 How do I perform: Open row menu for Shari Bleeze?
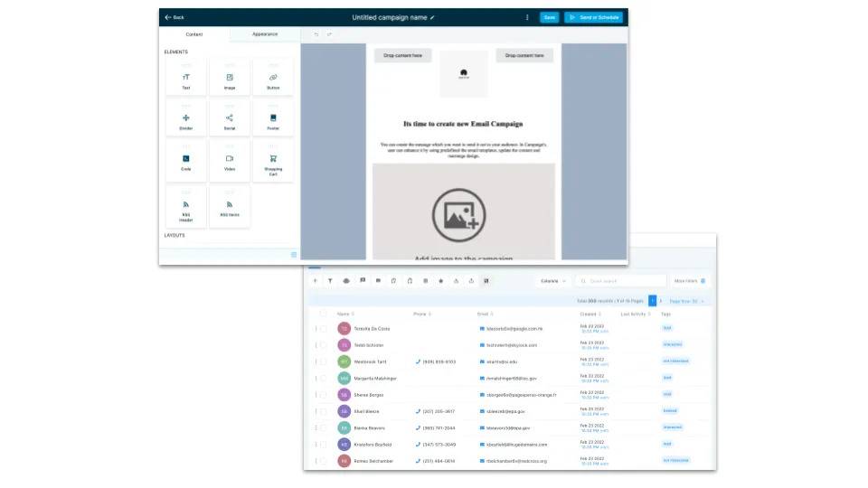coord(316,412)
